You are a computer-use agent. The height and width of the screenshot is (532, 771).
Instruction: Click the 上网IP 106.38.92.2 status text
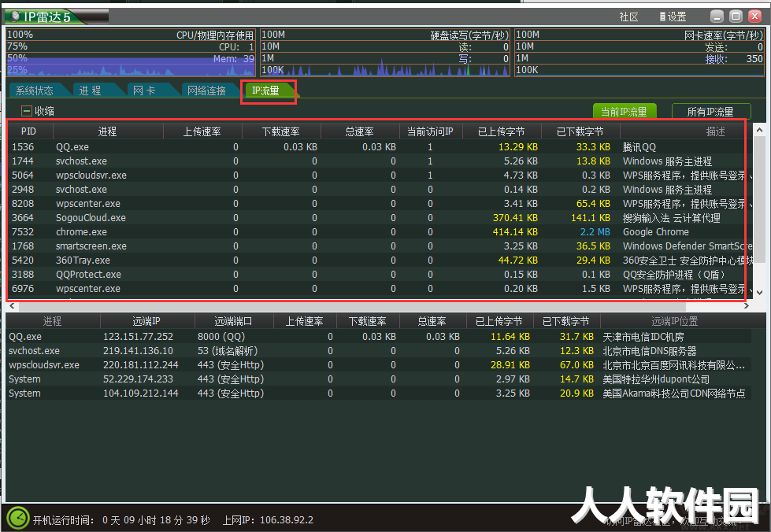[x=268, y=519]
